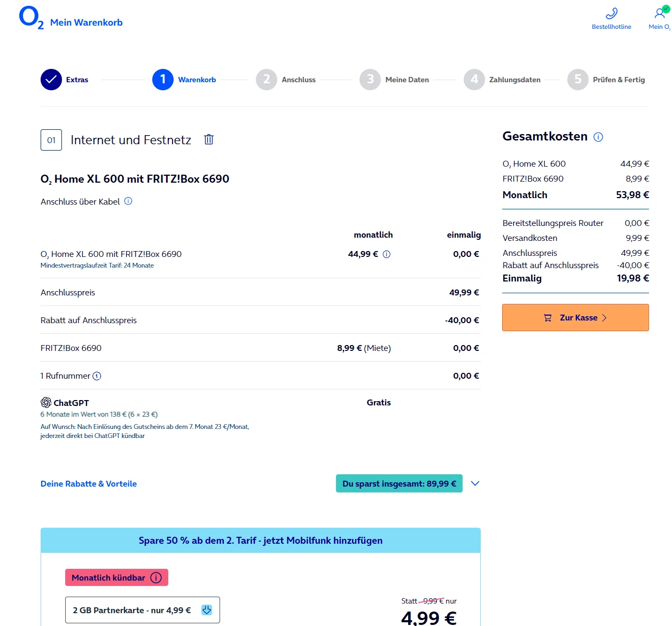Click the Du sparst insgesamt savings badge
Viewport: 672px width, 626px height.
click(399, 484)
